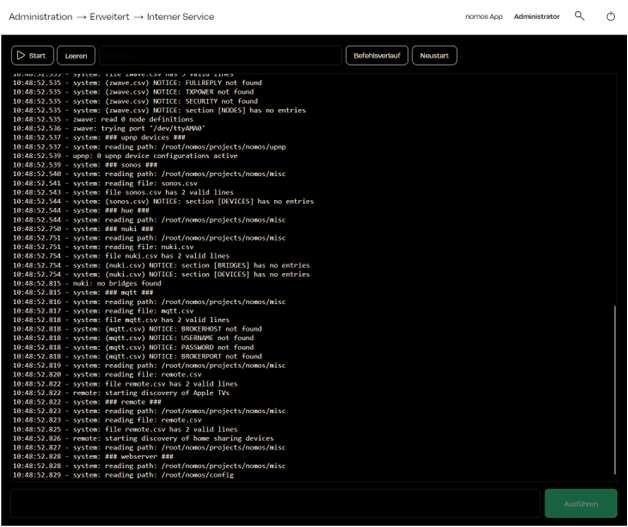Click the log console vertical scrollbar
The width and height of the screenshot is (628, 527).
point(614,390)
